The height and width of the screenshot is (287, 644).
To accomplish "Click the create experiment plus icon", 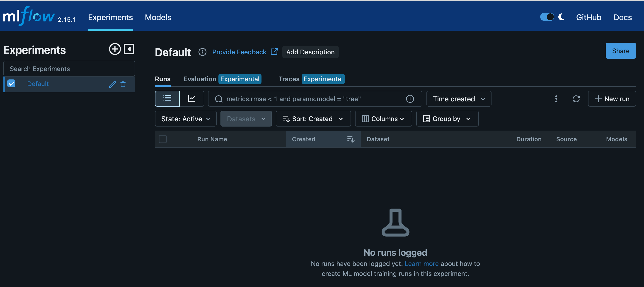I will click(115, 49).
